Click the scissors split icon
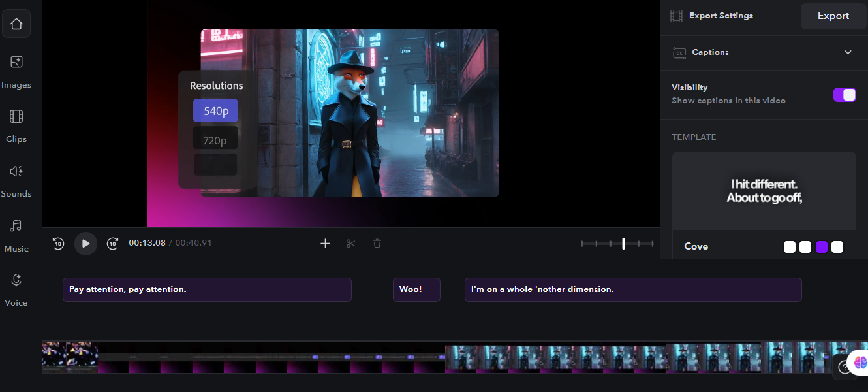 click(351, 244)
